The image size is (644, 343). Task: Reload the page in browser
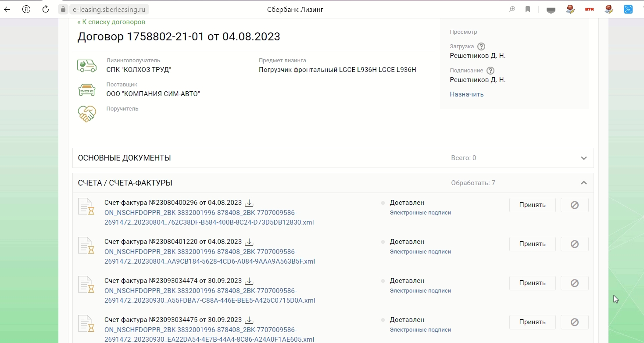[46, 9]
